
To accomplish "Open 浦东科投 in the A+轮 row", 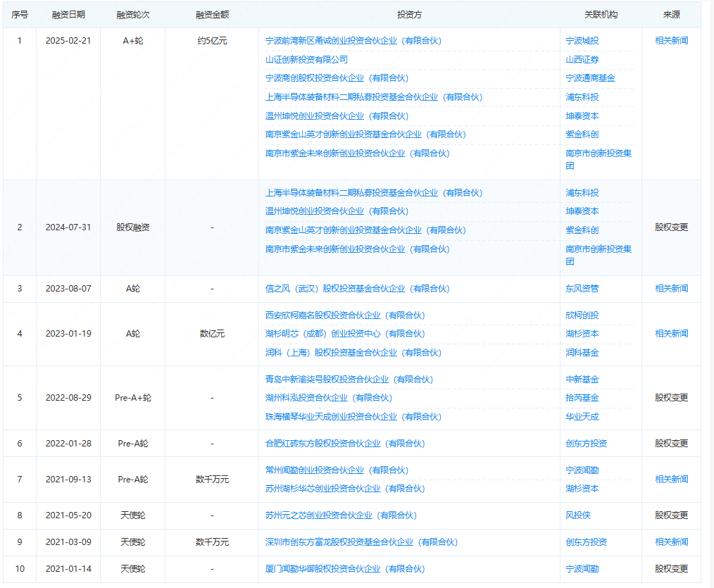I will pos(582,97).
